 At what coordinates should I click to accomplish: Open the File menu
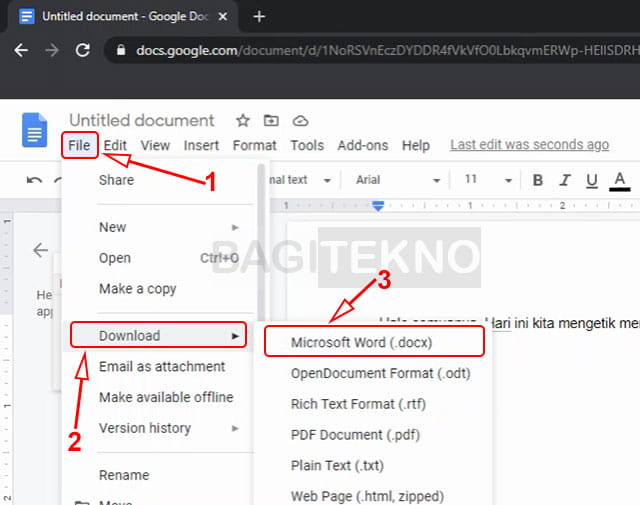pyautogui.click(x=79, y=145)
